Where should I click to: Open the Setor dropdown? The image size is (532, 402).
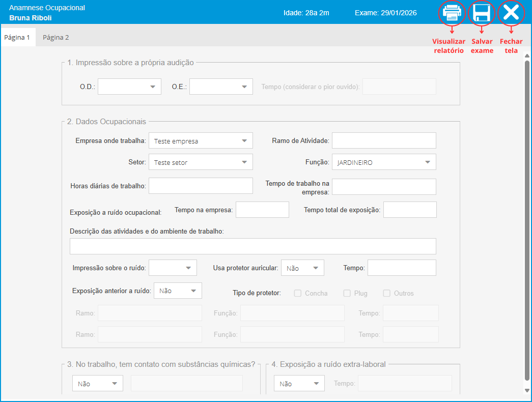tap(201, 162)
